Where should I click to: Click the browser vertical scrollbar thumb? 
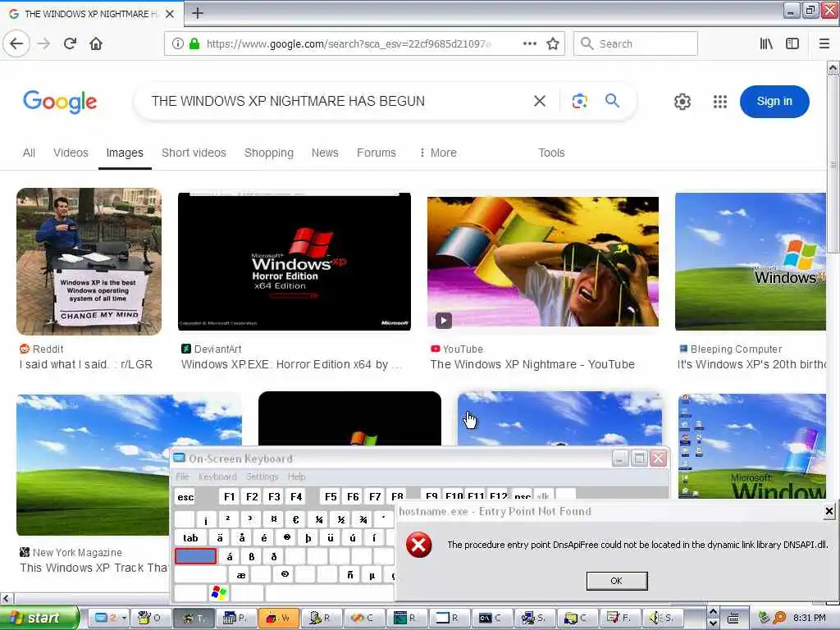(x=833, y=163)
